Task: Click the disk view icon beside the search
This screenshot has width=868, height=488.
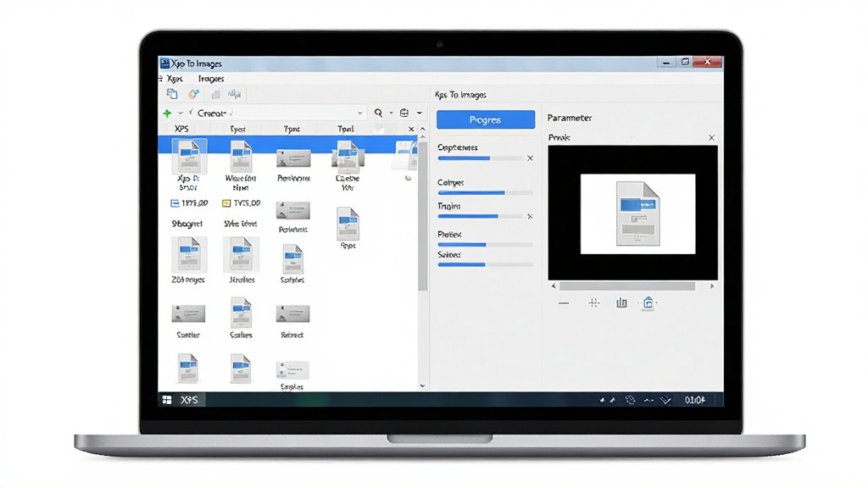Action: click(404, 113)
